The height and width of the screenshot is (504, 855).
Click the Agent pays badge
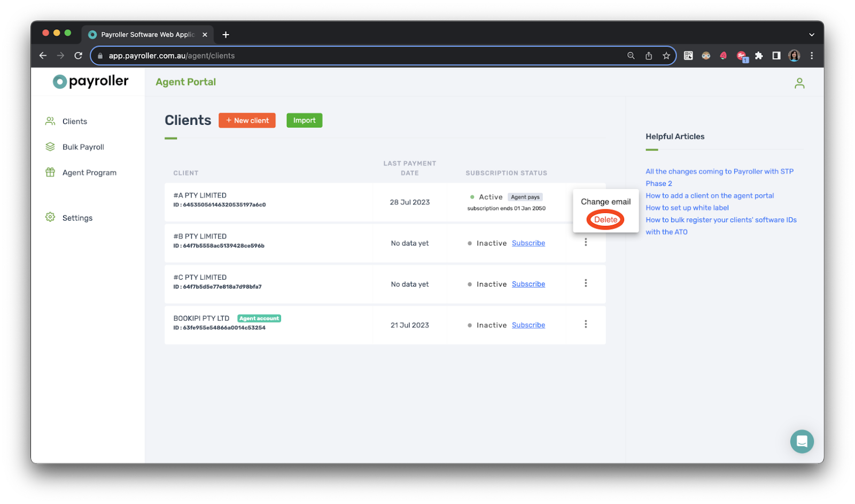click(525, 198)
